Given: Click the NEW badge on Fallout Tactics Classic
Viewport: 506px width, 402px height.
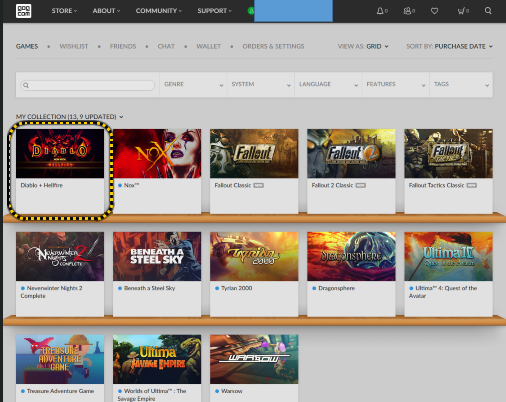Looking at the screenshot, I should [472, 186].
